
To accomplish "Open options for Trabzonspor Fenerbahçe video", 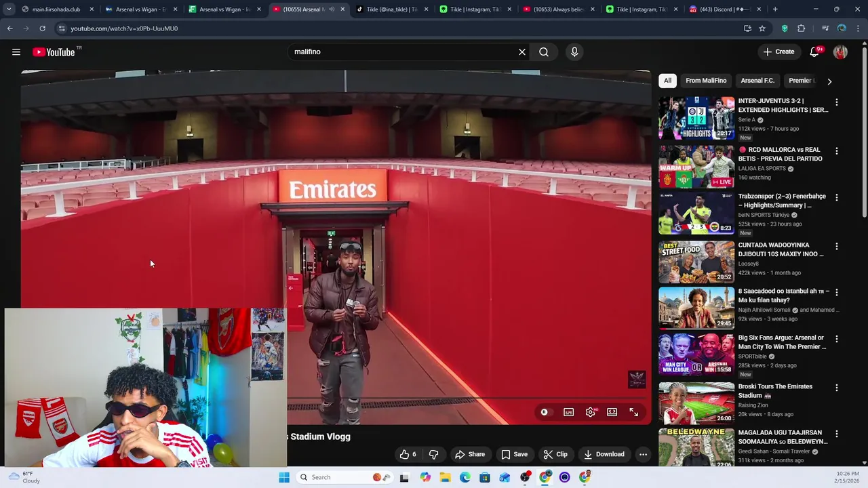I will 836,198.
